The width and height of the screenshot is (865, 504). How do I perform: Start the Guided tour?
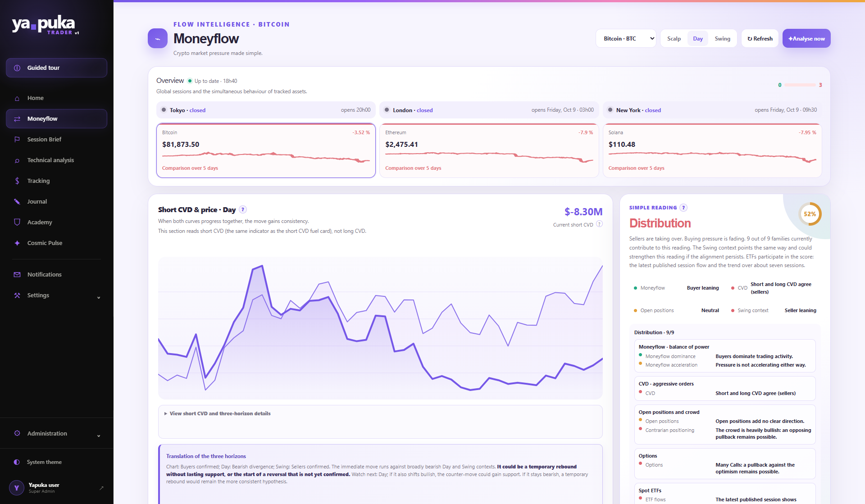click(x=57, y=68)
